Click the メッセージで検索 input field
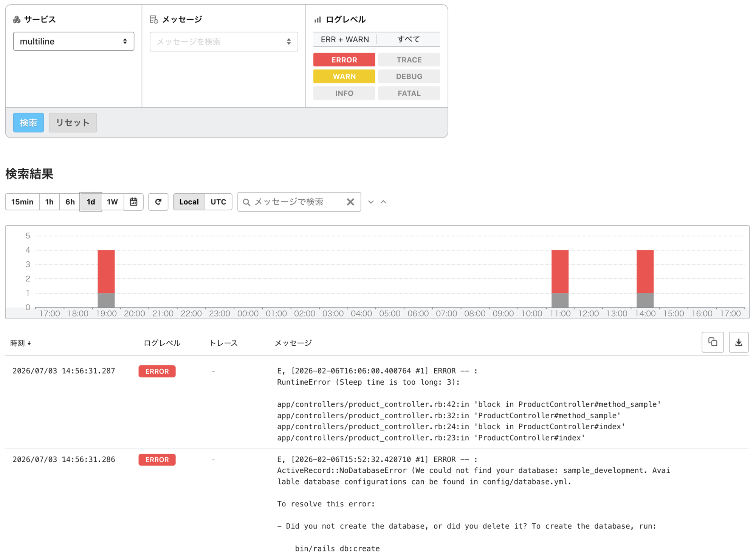The width and height of the screenshot is (756, 559). click(299, 202)
